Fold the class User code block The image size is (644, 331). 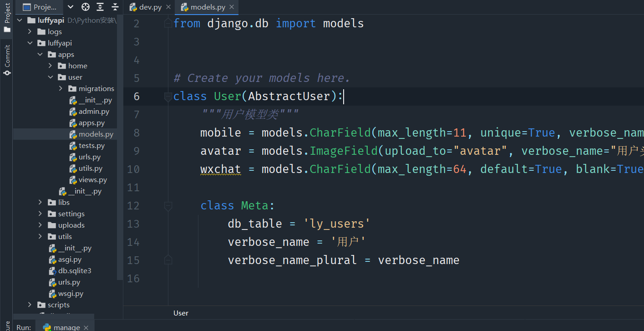(x=168, y=97)
